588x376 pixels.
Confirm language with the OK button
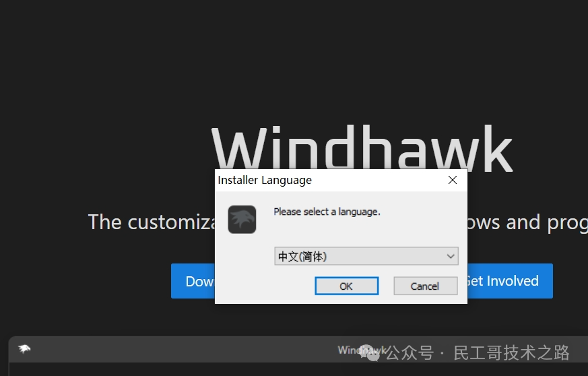[x=346, y=286]
